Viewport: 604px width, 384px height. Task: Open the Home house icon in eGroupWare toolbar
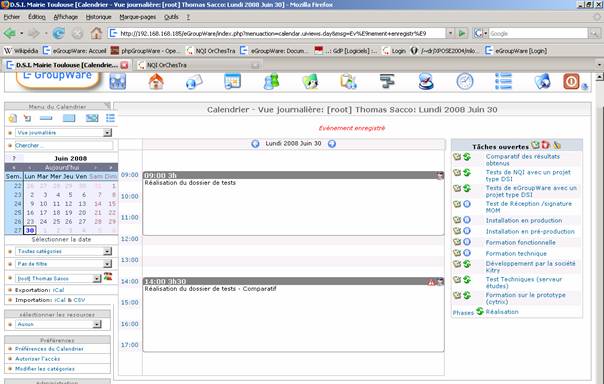pyautogui.click(x=156, y=82)
